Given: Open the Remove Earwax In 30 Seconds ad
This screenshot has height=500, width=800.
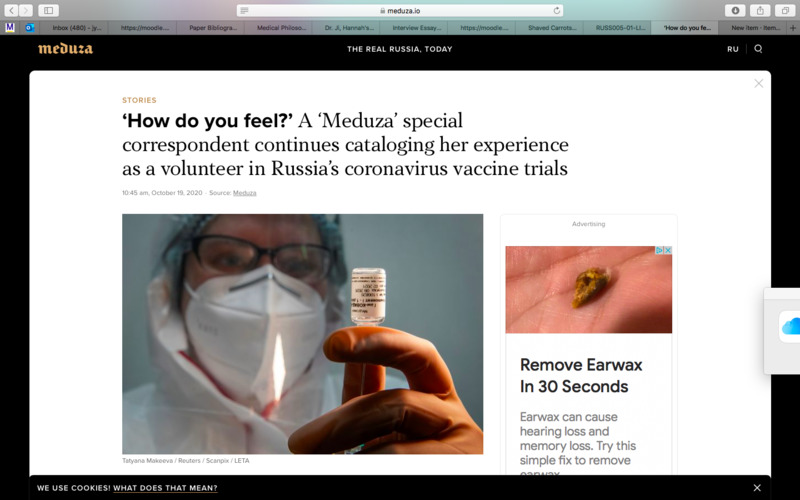Looking at the screenshot, I should click(581, 376).
